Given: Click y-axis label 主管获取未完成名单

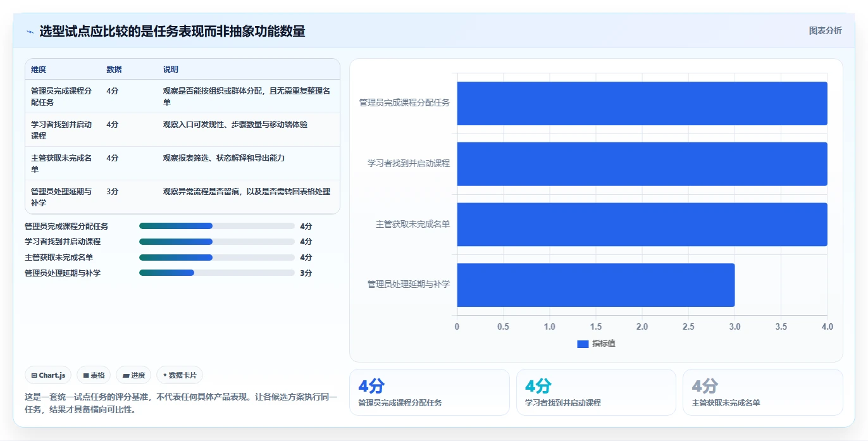Looking at the screenshot, I should click(412, 224).
